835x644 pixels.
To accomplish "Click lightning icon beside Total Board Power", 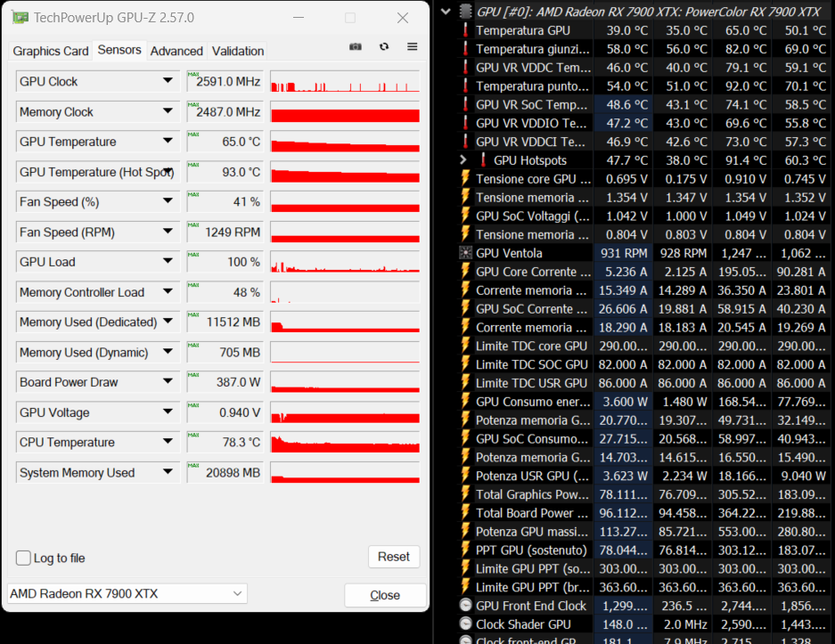I will pyautogui.click(x=465, y=513).
